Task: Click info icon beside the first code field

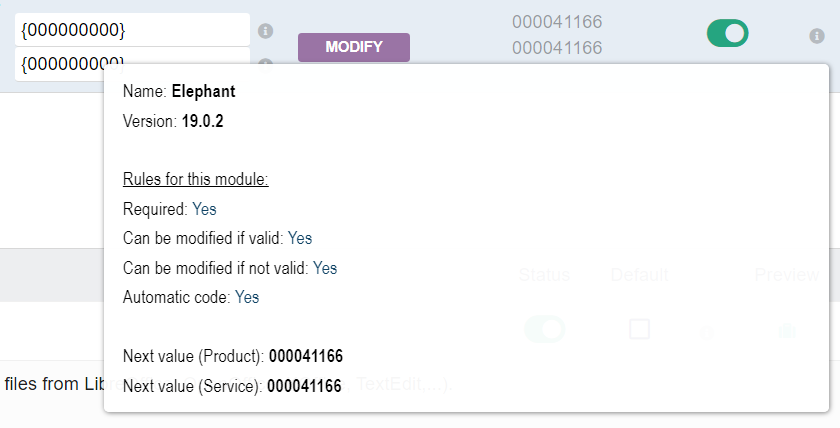Action: tap(265, 31)
